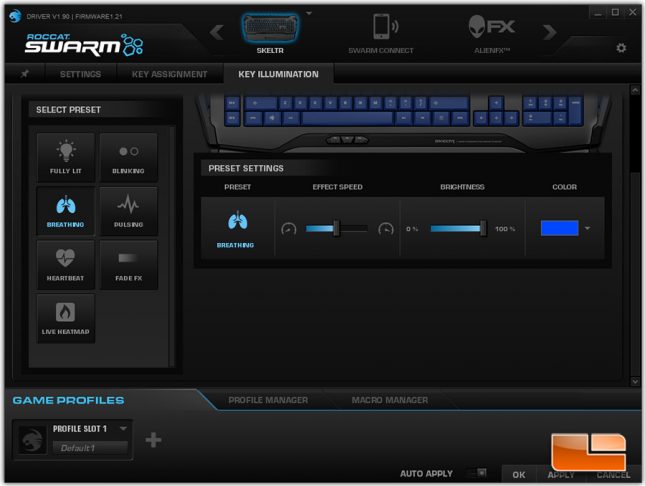Open the color dropdown arrow
The height and width of the screenshot is (486, 645).
pos(588,228)
